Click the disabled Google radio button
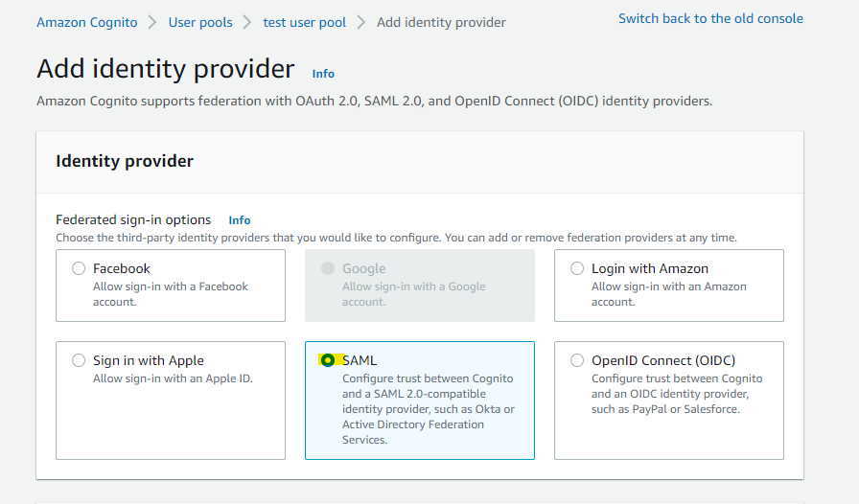Screen dimensions: 859x504 coord(328,268)
